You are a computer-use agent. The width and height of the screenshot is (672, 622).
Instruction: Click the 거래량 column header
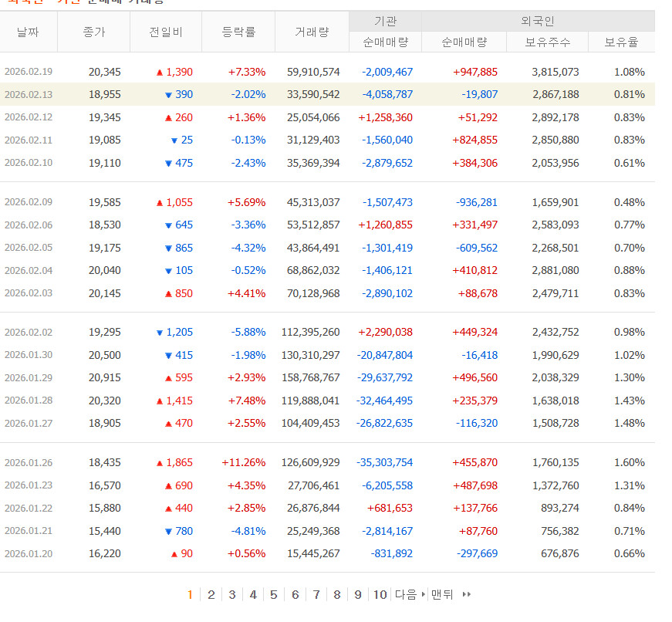pyautogui.click(x=312, y=32)
